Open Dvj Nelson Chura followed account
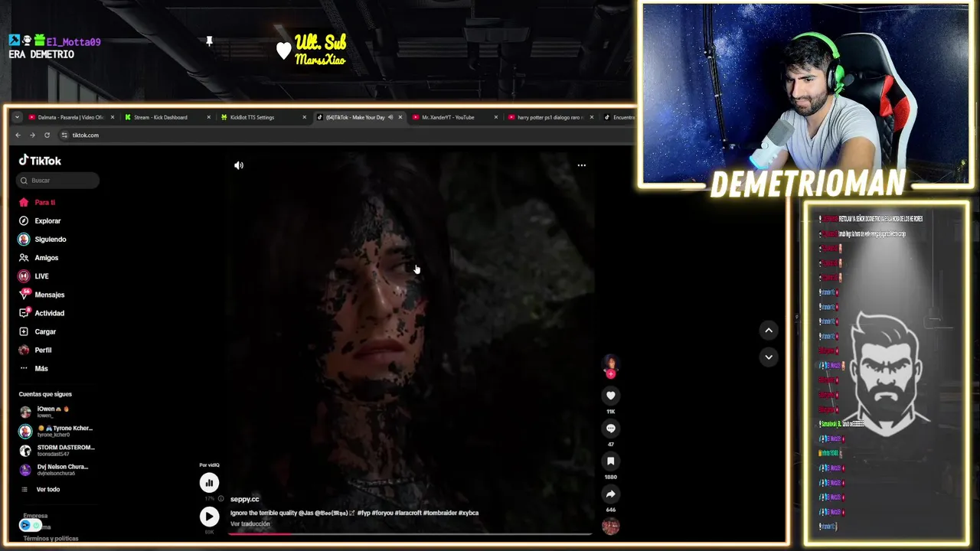 (54, 469)
